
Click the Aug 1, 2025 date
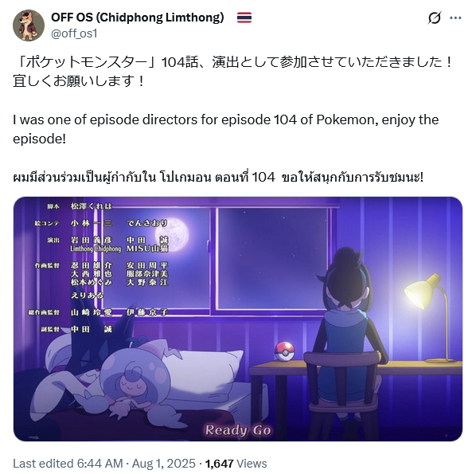pos(164,464)
